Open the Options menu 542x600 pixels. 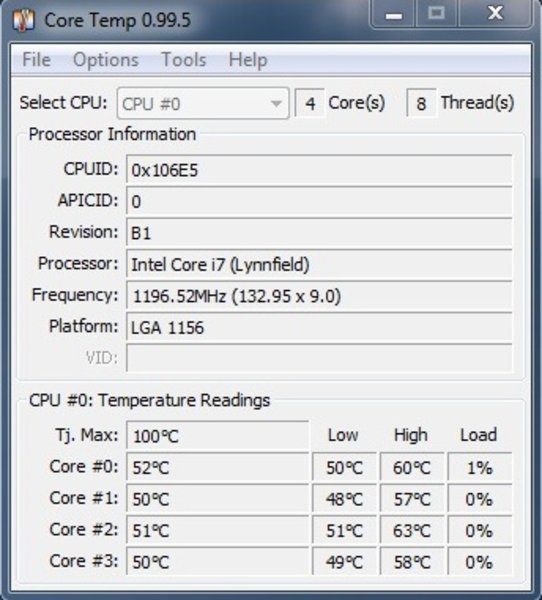click(x=106, y=60)
